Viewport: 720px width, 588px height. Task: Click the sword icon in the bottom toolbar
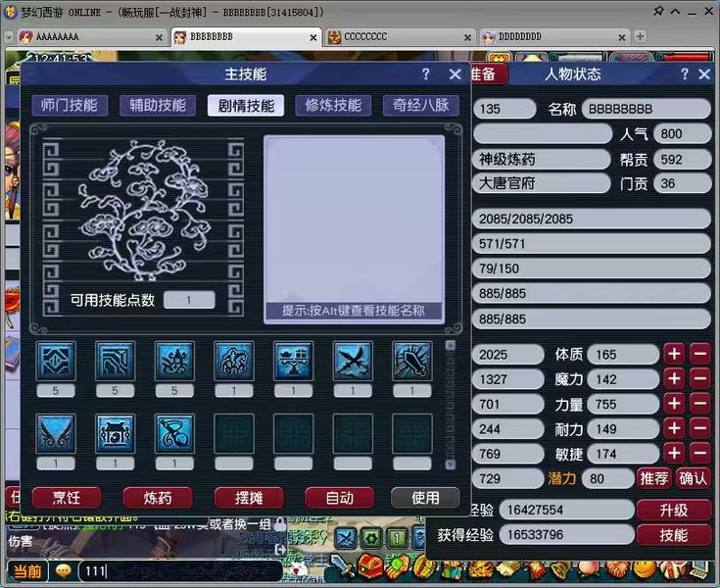pos(341,566)
